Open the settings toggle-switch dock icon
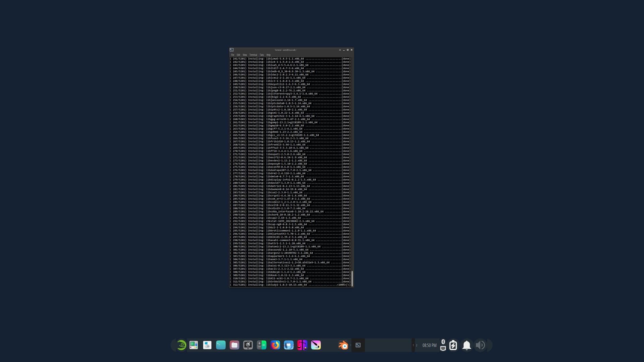 click(x=207, y=345)
